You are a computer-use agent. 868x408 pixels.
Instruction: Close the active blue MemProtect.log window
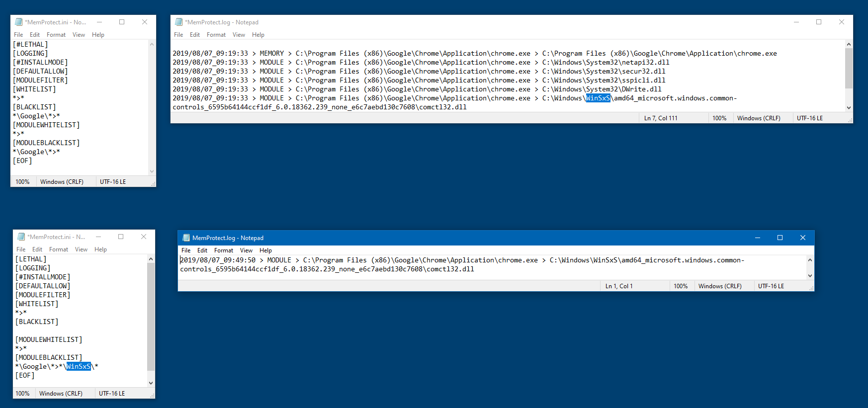click(803, 238)
